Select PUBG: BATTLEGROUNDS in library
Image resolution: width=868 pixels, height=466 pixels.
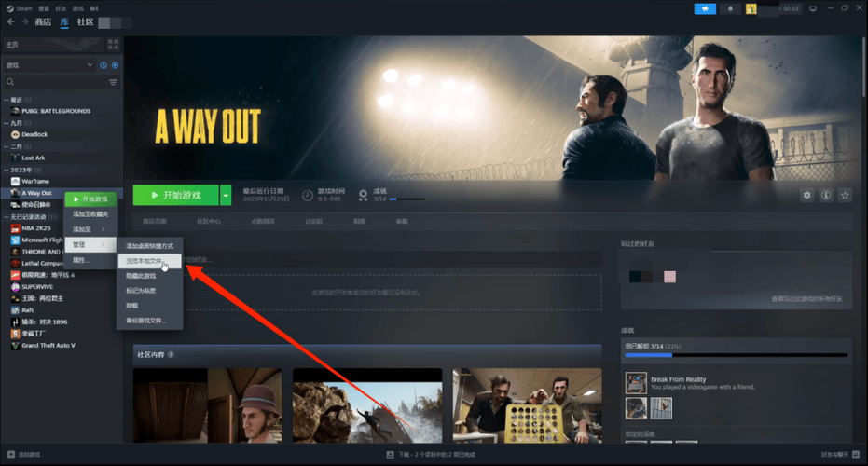point(56,111)
